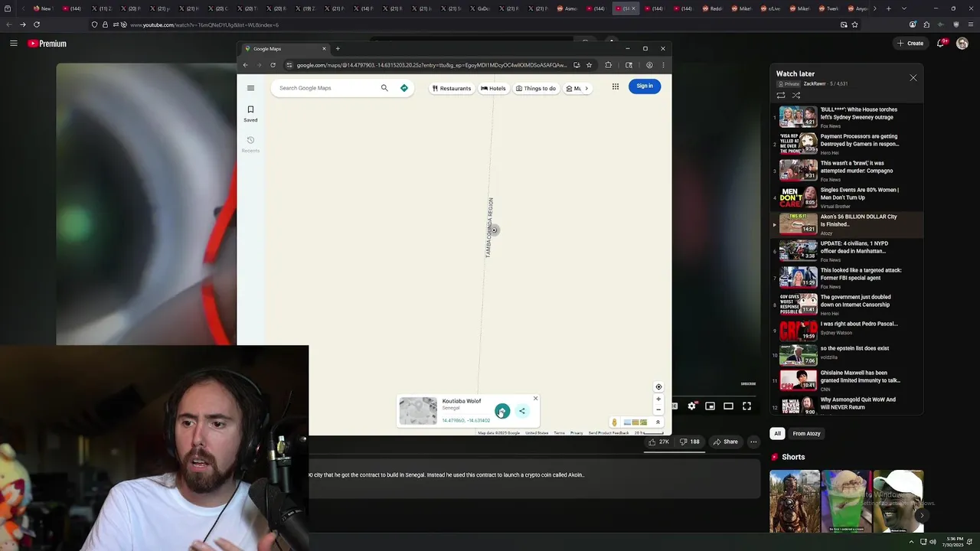Screen dimensions: 980x551
Task: Open a new tab in Google Maps window
Action: click(338, 49)
